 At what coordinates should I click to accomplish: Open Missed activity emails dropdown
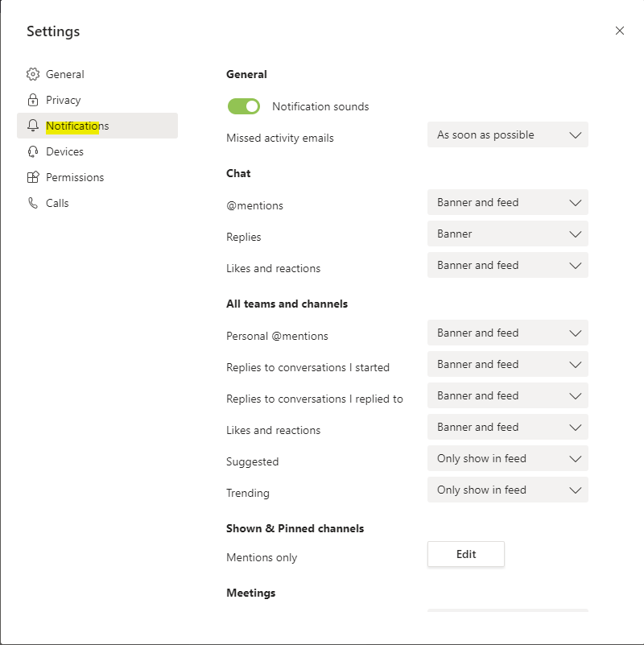pyautogui.click(x=507, y=134)
